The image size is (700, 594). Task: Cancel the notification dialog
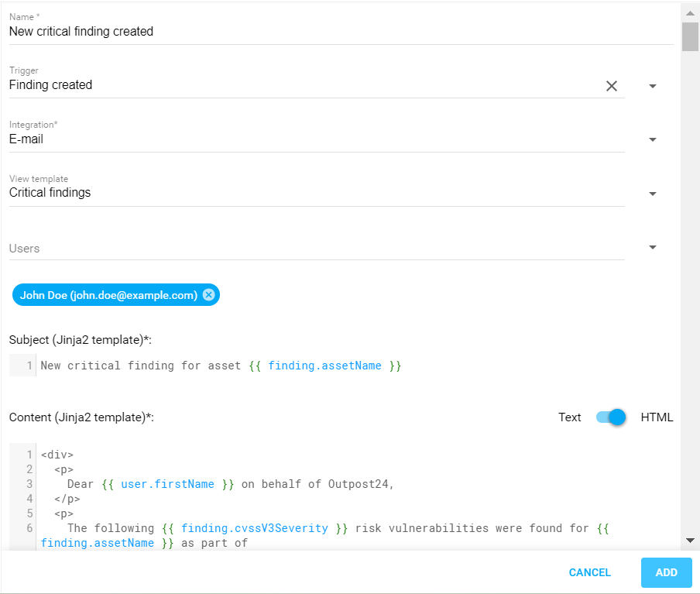pos(589,572)
